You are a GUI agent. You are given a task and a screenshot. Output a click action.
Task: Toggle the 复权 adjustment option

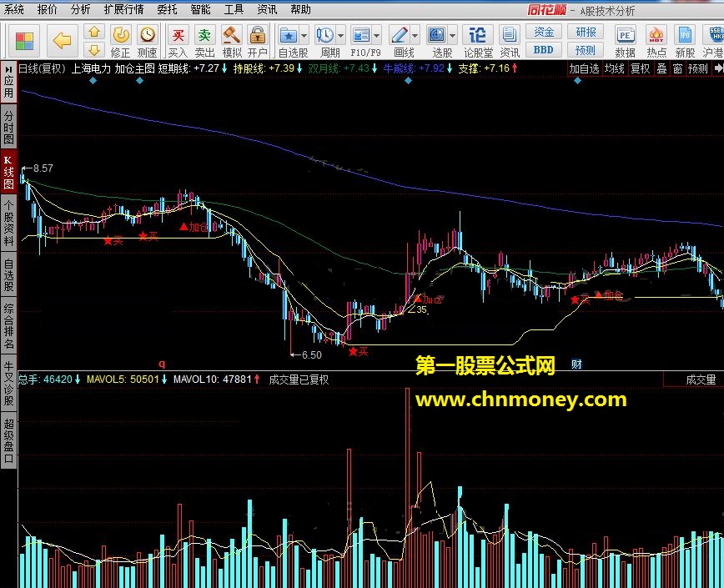click(x=640, y=68)
